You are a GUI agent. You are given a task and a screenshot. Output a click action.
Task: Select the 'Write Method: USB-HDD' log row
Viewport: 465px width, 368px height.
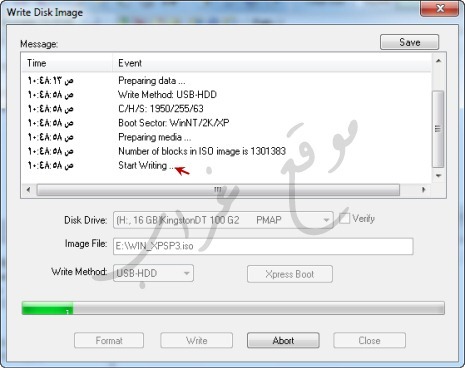[x=227, y=95]
